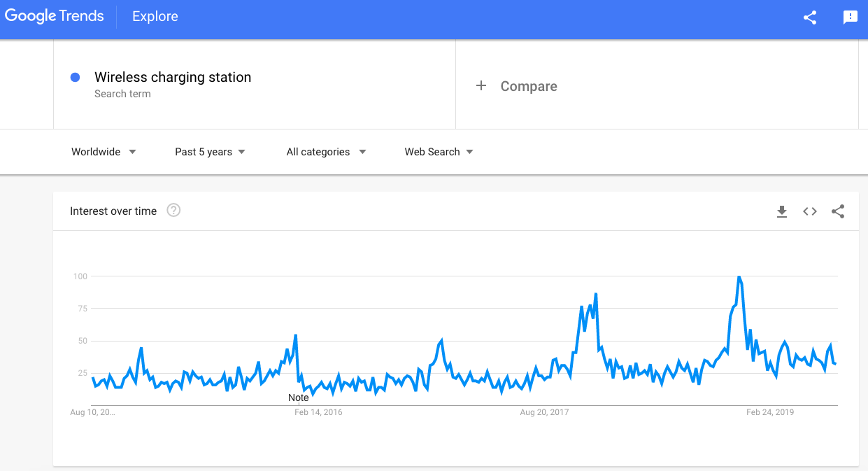Open the help icon beside Interest over time
Viewport: 868px width, 471px height.
coord(173,210)
